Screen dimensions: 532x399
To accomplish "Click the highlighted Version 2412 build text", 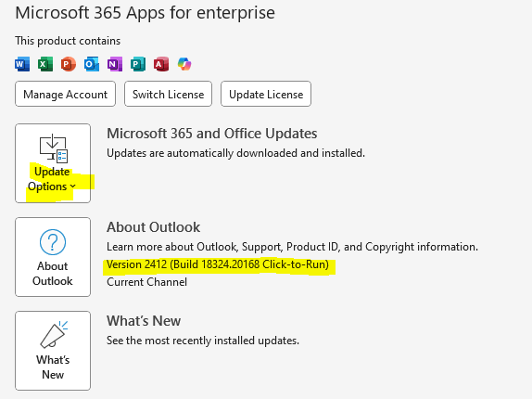I will (218, 264).
